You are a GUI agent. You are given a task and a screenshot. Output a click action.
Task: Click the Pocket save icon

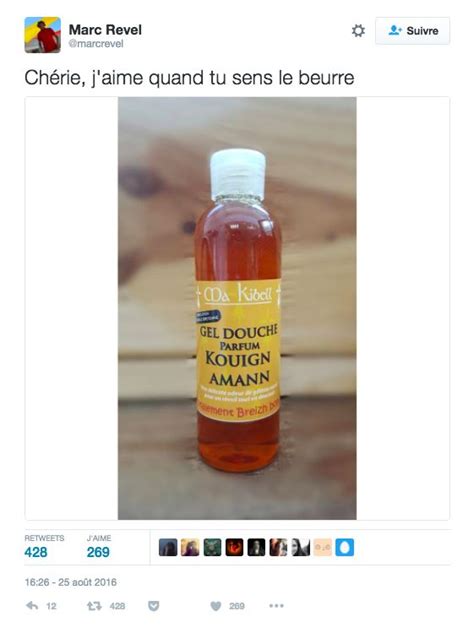point(153,606)
